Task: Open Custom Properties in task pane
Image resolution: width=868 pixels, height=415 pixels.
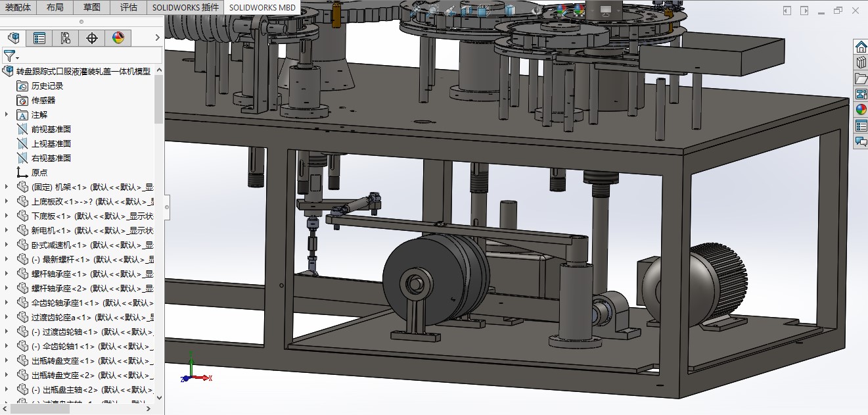Action: click(861, 126)
